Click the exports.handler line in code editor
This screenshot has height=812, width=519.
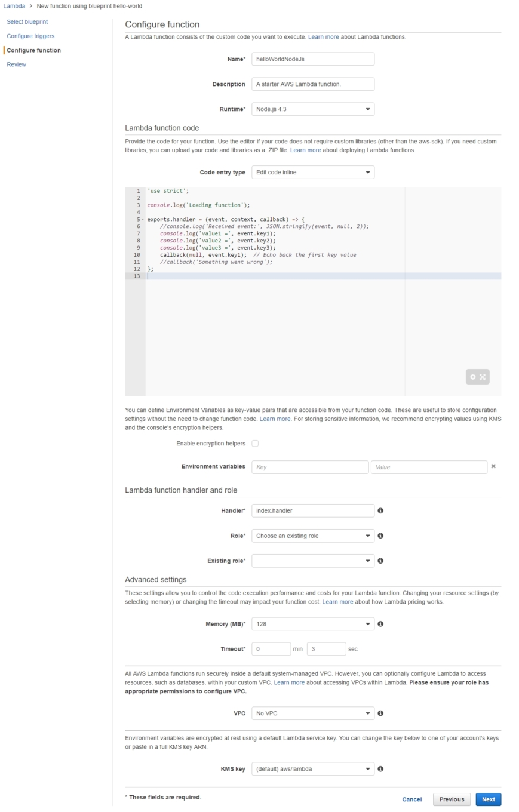click(226, 219)
